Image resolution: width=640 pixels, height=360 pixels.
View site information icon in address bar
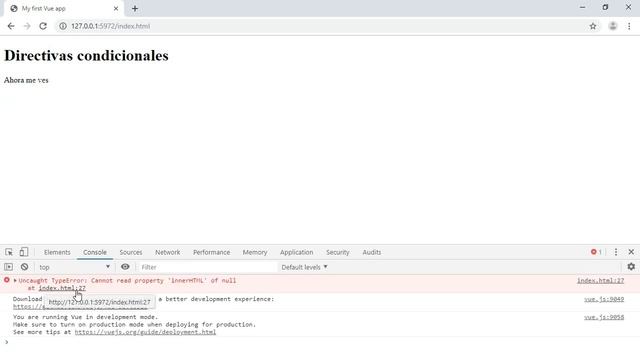pyautogui.click(x=62, y=26)
